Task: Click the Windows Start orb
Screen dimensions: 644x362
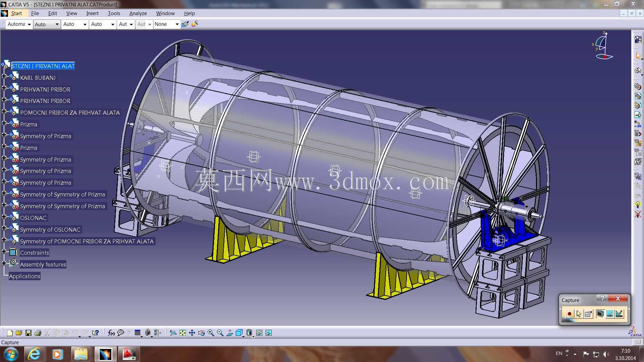Action: [x=11, y=354]
